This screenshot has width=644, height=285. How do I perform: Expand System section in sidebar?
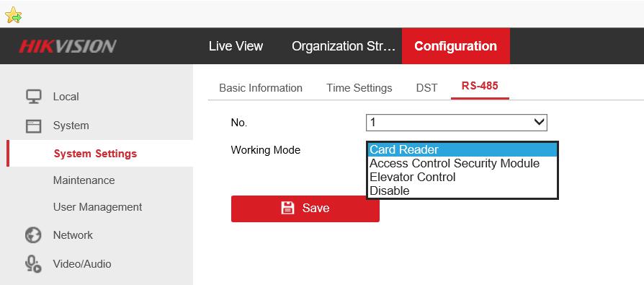point(71,126)
